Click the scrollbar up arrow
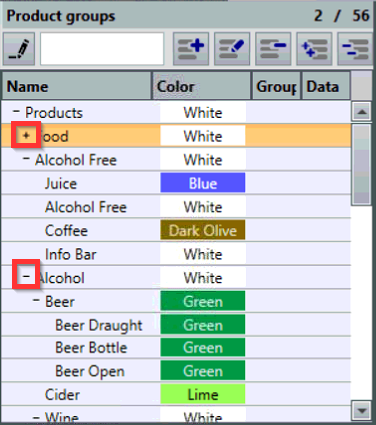This screenshot has height=425, width=376. [362, 112]
